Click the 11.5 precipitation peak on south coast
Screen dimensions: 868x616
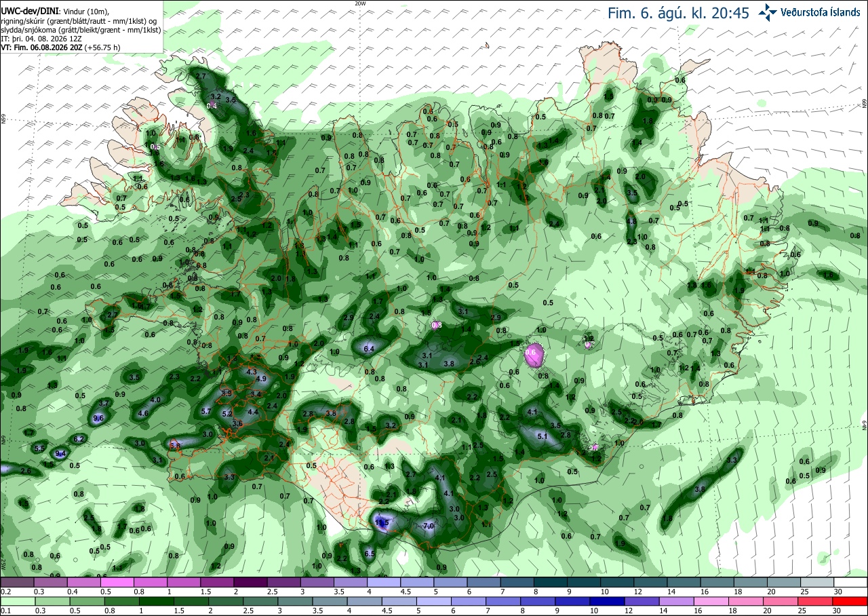382,523
